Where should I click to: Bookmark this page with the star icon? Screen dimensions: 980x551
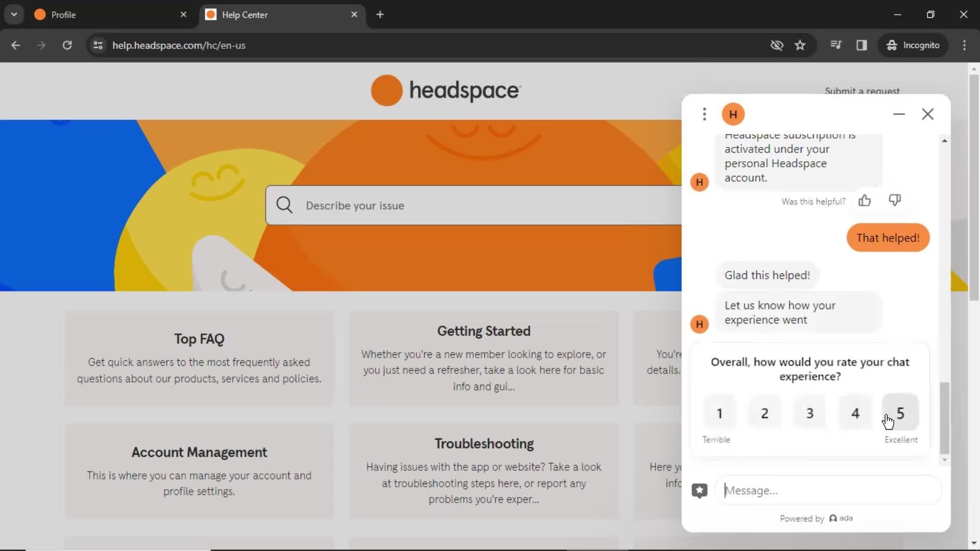[800, 45]
